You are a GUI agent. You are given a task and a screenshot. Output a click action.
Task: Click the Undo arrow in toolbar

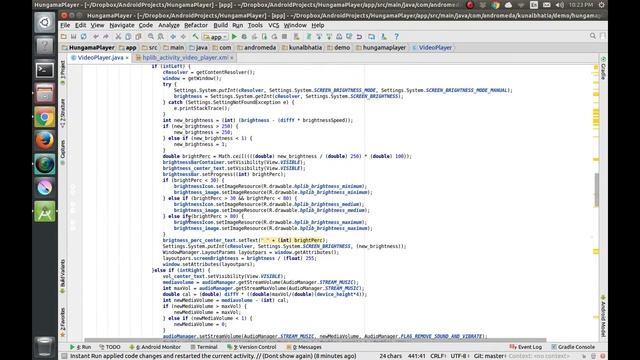coord(96,37)
